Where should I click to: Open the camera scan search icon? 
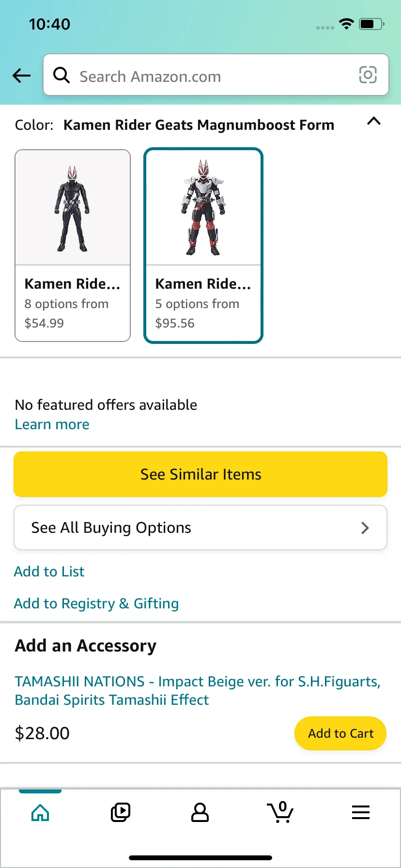(x=368, y=75)
